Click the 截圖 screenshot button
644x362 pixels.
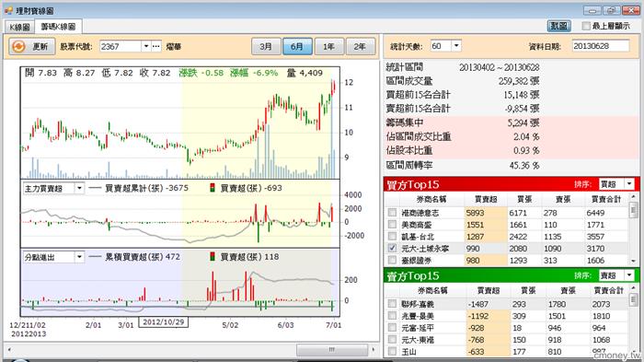(x=559, y=26)
